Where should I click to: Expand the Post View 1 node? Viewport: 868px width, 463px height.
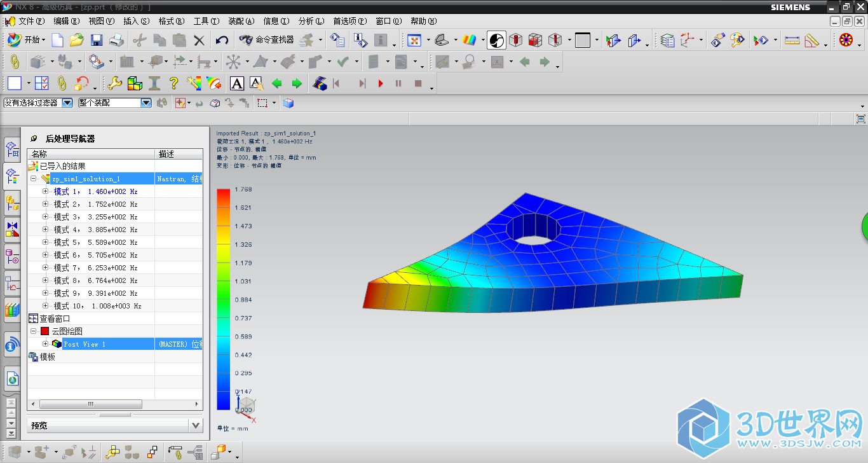pyautogui.click(x=45, y=344)
